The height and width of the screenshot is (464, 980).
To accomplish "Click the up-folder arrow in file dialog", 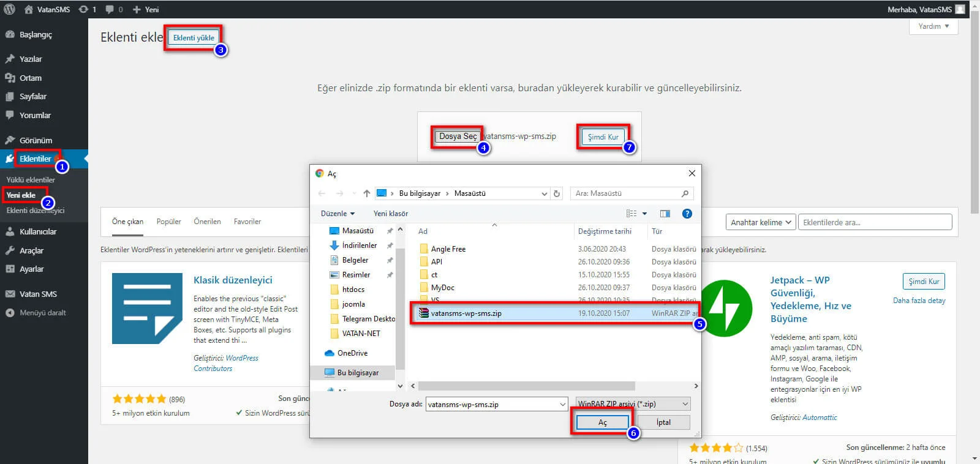I will pyautogui.click(x=366, y=193).
